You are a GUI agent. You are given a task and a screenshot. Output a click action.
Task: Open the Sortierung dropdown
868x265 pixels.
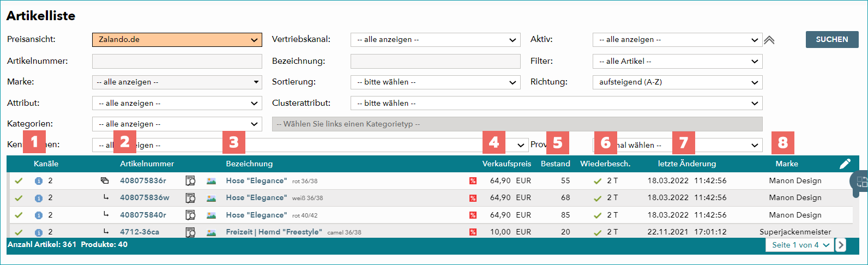point(436,82)
